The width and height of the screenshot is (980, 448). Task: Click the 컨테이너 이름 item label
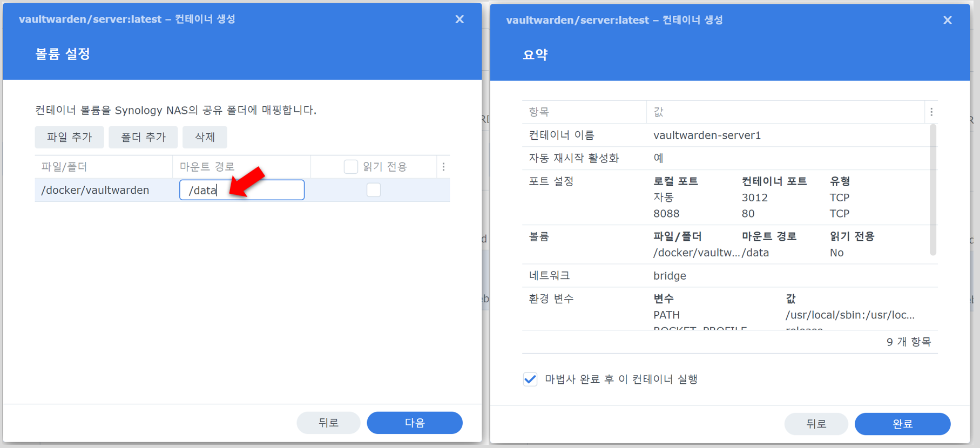click(x=562, y=135)
